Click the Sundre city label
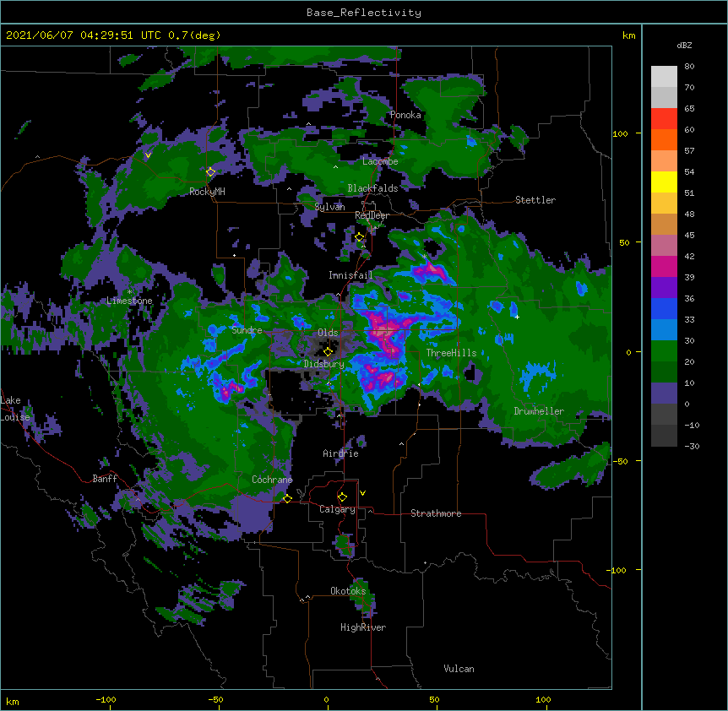Screen dimensions: 728x711 pos(247,330)
